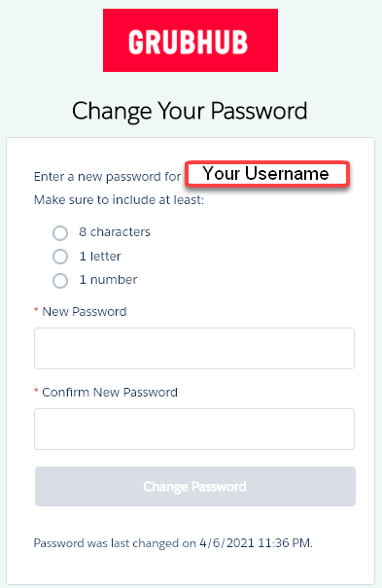This screenshot has width=382, height=588.
Task: Click the Make sure to include text
Action: click(119, 200)
